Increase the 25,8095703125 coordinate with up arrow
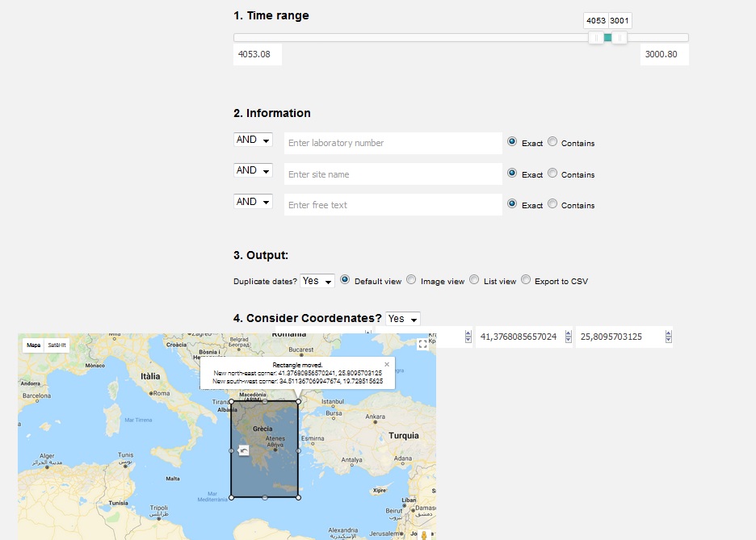 (x=668, y=333)
